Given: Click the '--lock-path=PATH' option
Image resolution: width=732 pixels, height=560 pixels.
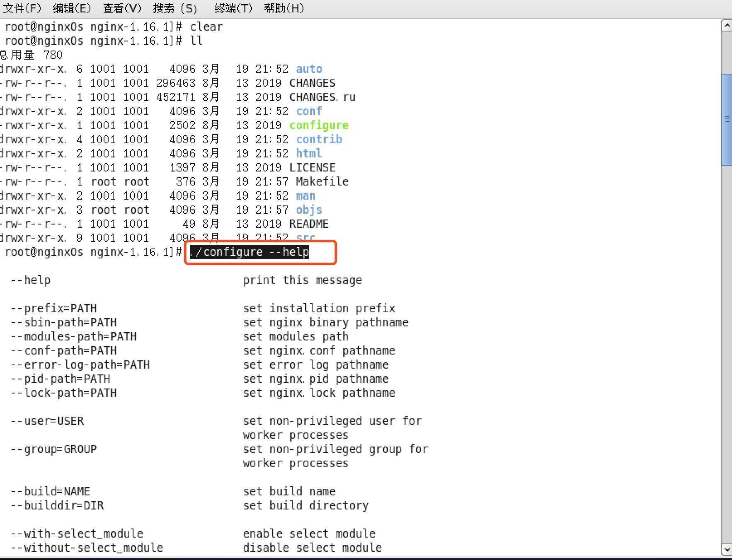Looking at the screenshot, I should click(64, 393).
